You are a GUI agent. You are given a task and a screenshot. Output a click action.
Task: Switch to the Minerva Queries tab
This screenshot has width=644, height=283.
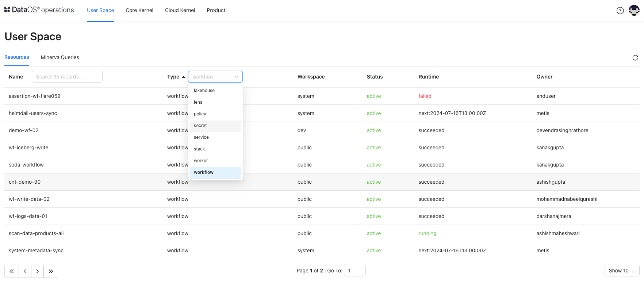pos(60,57)
